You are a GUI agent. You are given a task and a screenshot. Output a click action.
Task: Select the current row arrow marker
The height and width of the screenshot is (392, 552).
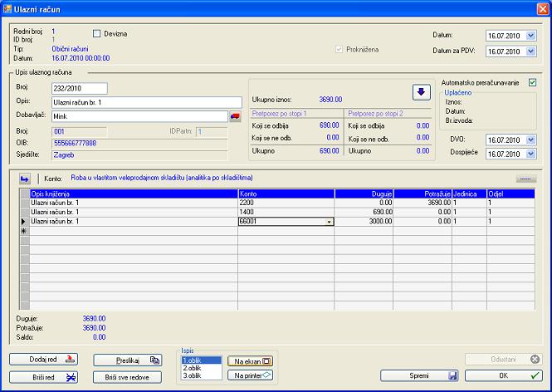pyautogui.click(x=24, y=222)
